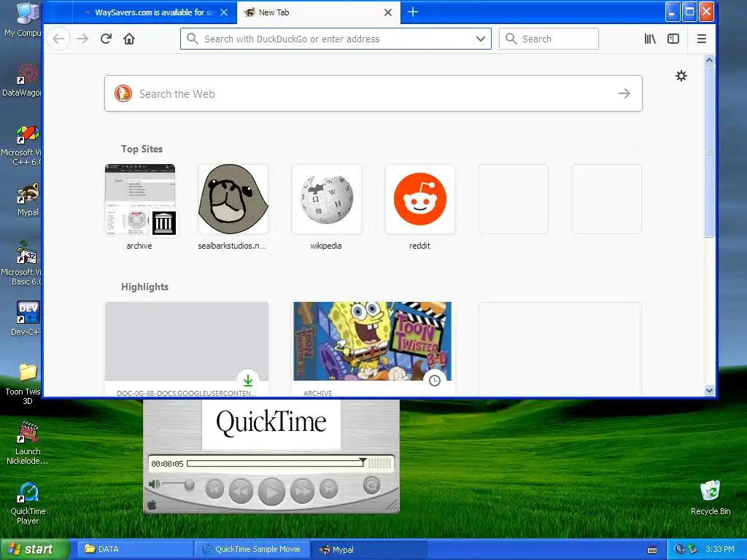Click the DuckDuckGo logo in search box

tap(123, 93)
